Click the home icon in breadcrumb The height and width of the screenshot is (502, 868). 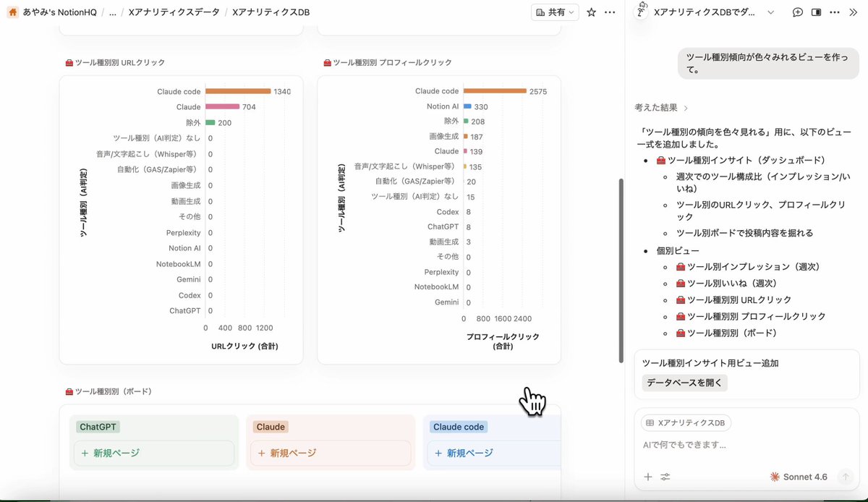[12, 12]
